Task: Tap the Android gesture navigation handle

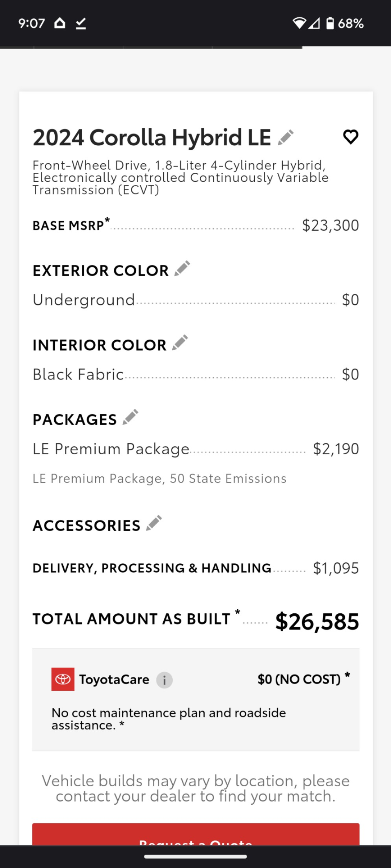Action: (195, 856)
